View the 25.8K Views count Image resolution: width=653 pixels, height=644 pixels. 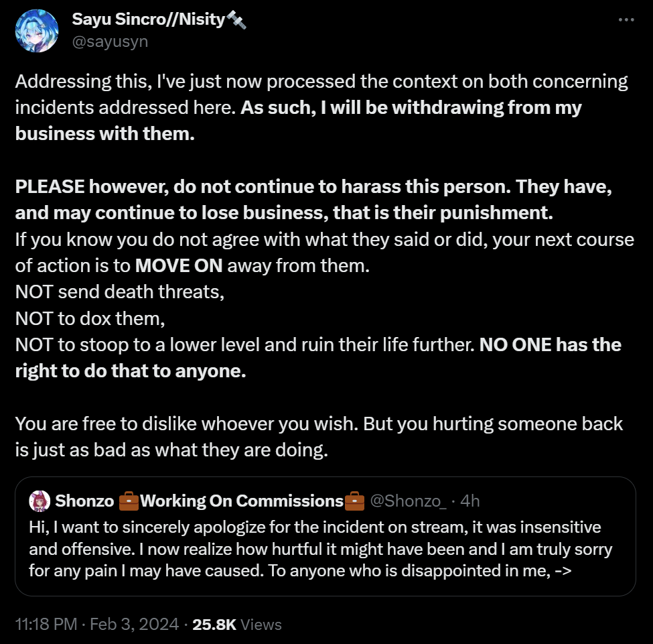(x=236, y=625)
